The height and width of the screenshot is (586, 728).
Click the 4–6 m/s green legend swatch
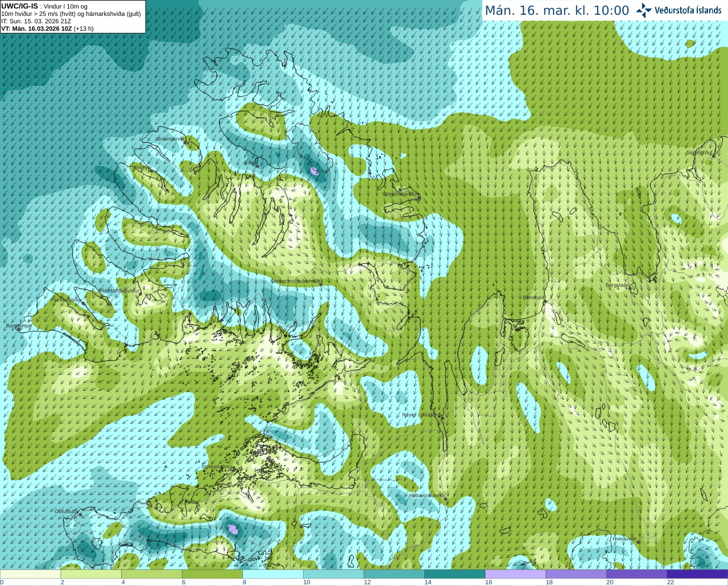[x=152, y=574]
